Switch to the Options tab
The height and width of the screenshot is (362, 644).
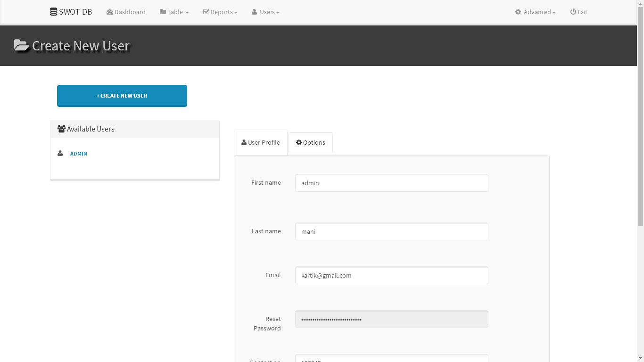pyautogui.click(x=311, y=142)
